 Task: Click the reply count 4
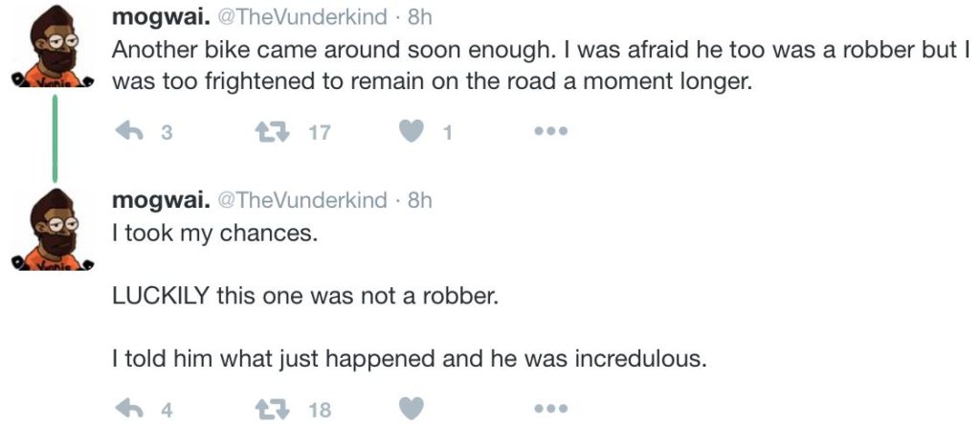pyautogui.click(x=167, y=410)
